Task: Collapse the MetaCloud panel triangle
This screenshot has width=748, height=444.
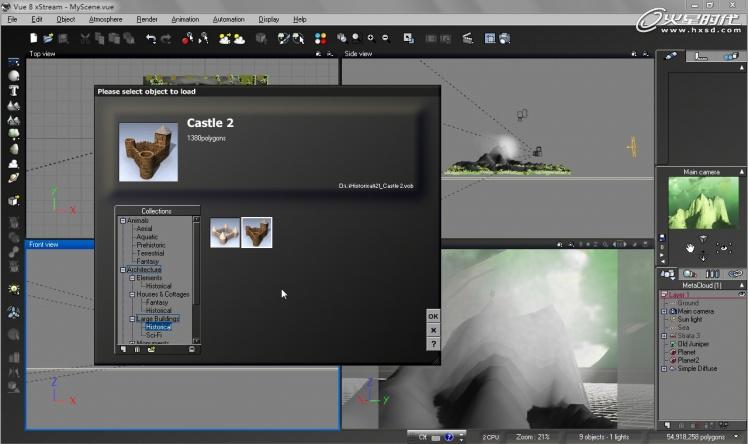Action: click(x=741, y=285)
